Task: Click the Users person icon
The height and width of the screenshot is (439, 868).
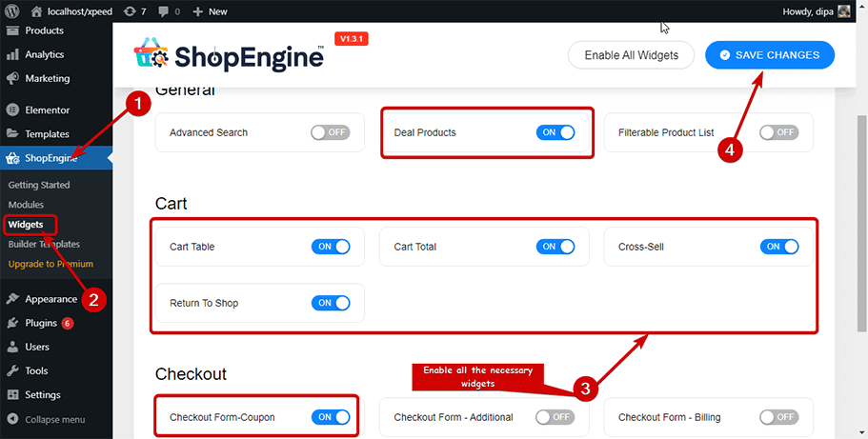Action: [12, 347]
